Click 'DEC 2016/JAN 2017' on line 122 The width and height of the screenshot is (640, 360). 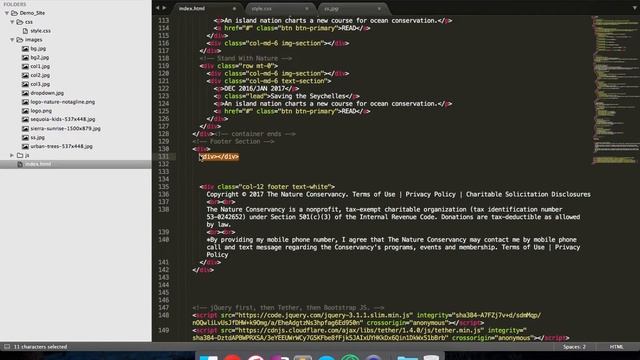click(255, 89)
